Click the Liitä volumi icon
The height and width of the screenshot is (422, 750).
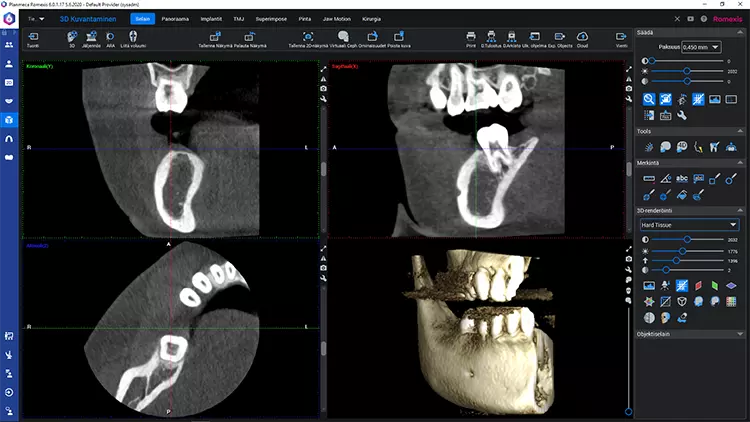tap(133, 36)
